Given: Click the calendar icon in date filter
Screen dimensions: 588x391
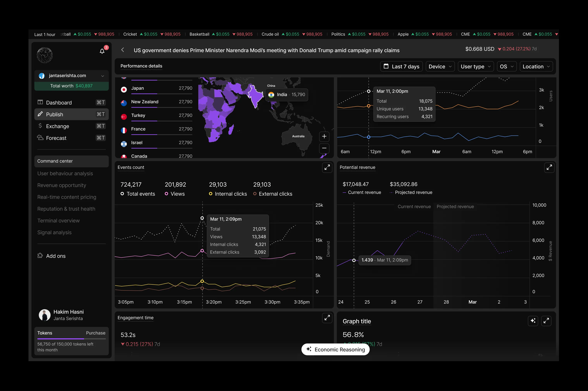Looking at the screenshot, I should (x=386, y=66).
